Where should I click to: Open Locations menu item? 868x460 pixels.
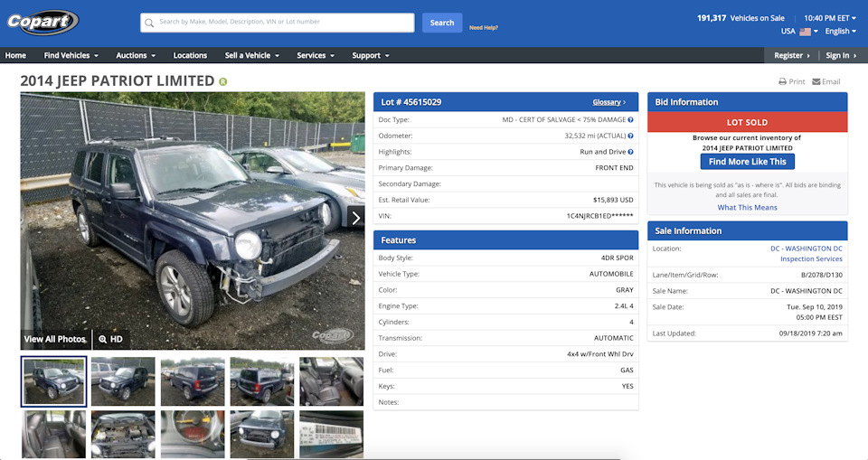(x=190, y=55)
